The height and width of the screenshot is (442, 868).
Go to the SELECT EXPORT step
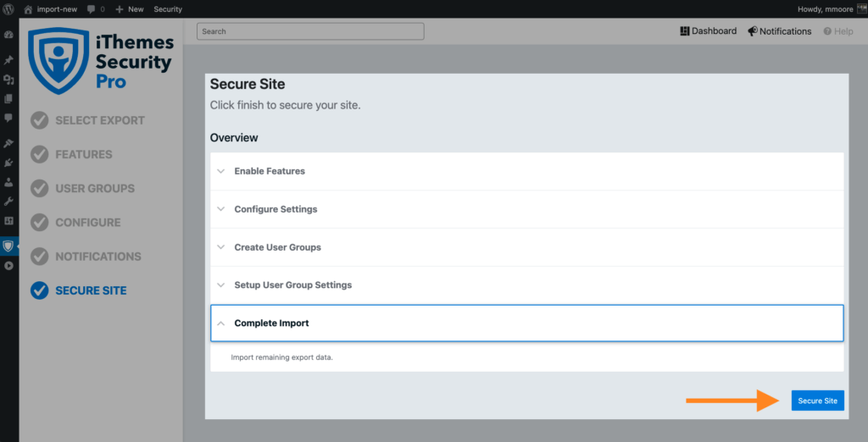[x=100, y=120]
